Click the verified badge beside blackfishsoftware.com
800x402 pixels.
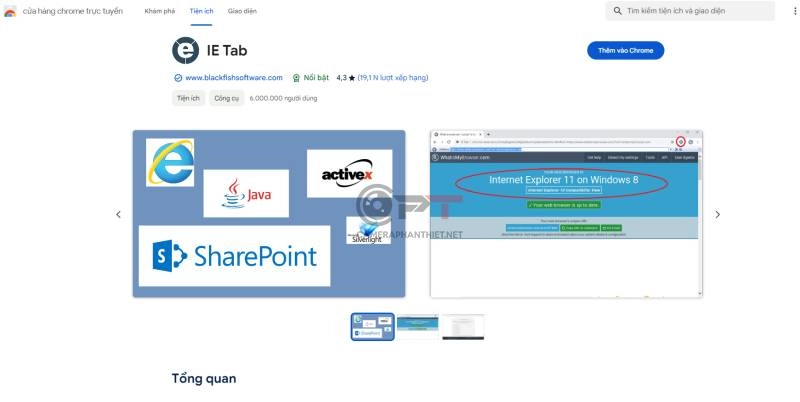178,77
